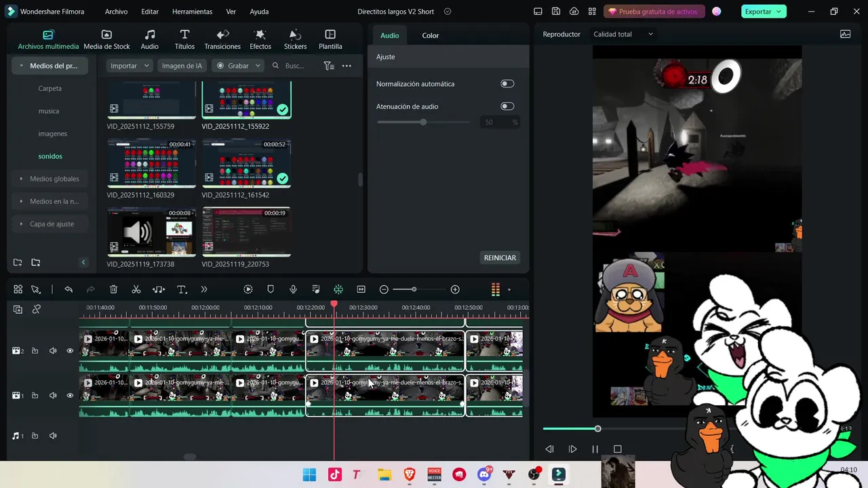
Task: Mute video track 1 speaker
Action: 53,395
